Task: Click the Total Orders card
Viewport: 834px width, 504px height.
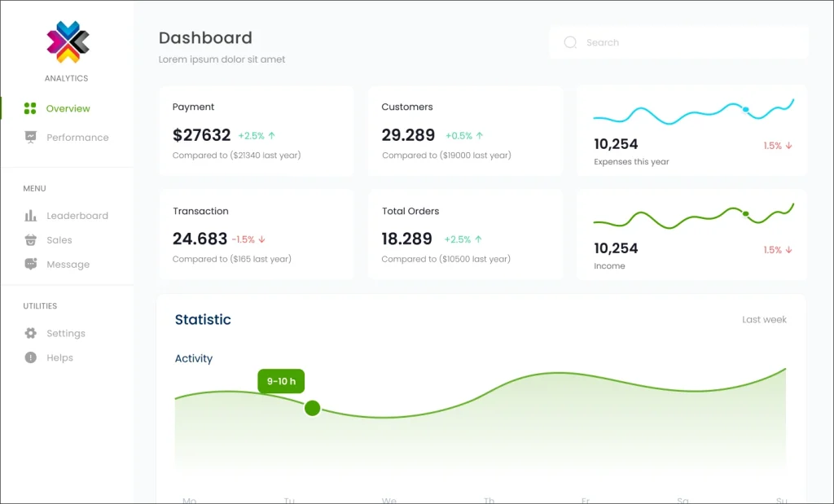Action: click(465, 234)
